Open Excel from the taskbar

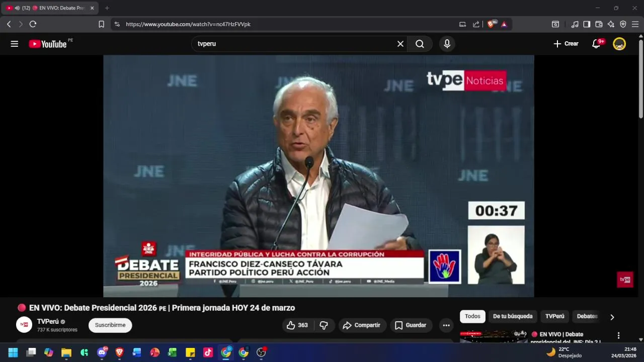pos(172,352)
